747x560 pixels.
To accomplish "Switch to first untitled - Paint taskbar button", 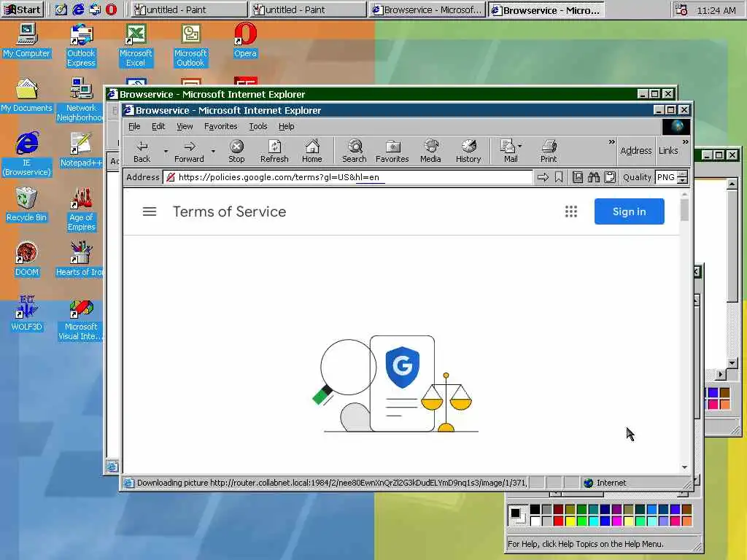I will pyautogui.click(x=189, y=9).
